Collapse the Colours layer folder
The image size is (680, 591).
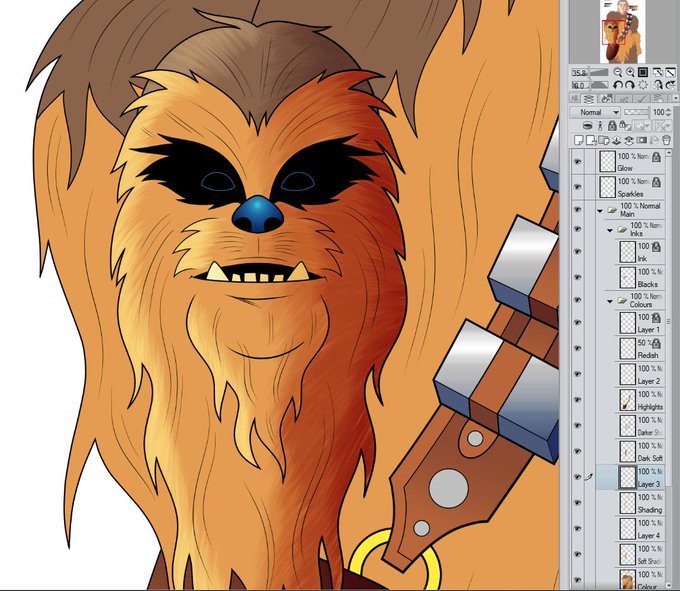[610, 301]
